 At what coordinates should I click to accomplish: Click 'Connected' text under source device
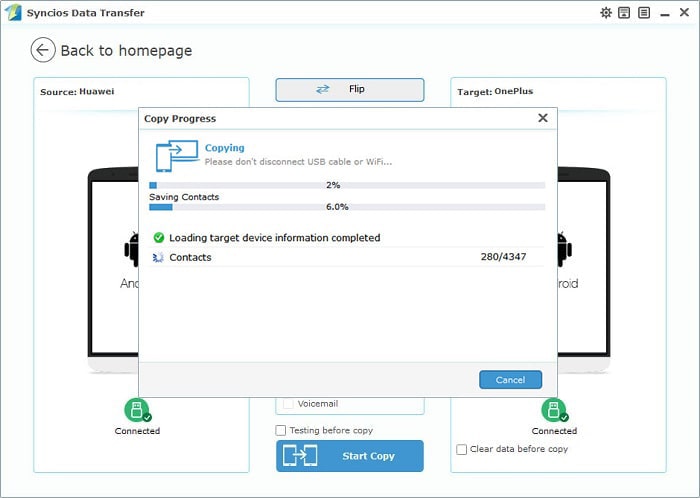point(137,431)
